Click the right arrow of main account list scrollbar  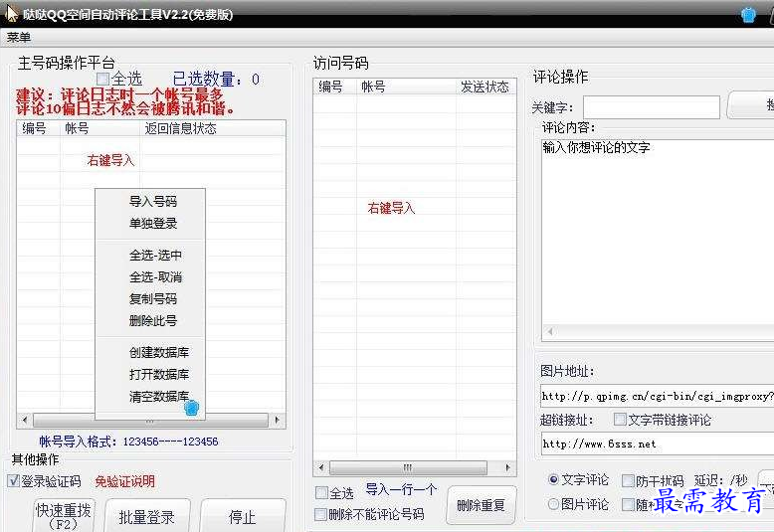click(278, 420)
